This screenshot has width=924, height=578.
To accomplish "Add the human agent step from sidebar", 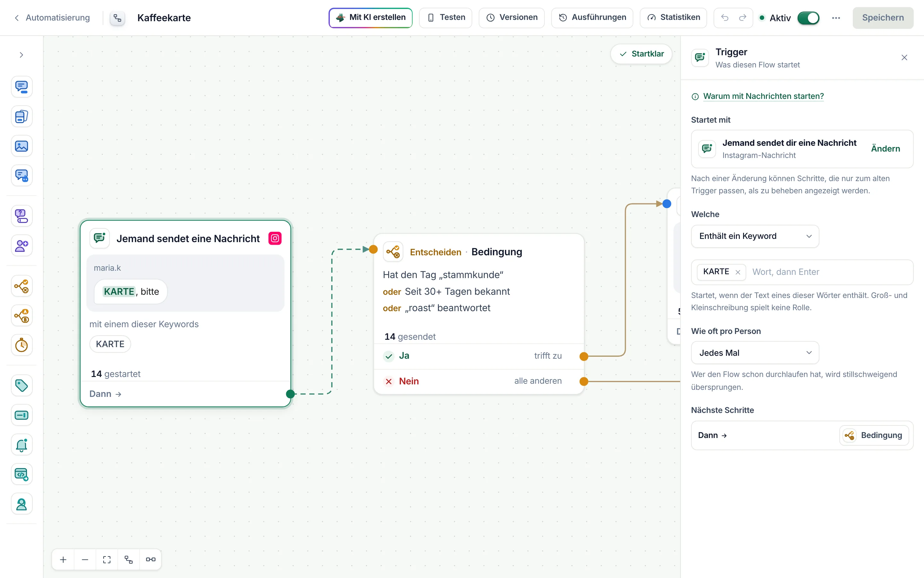I will point(21,504).
